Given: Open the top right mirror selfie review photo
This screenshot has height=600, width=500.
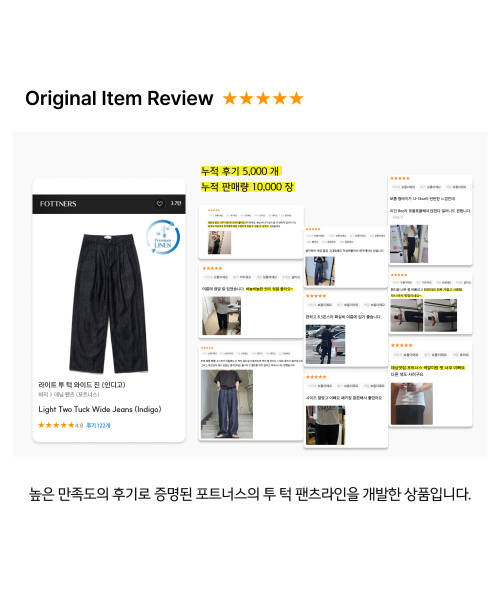Looking at the screenshot, I should tap(409, 244).
